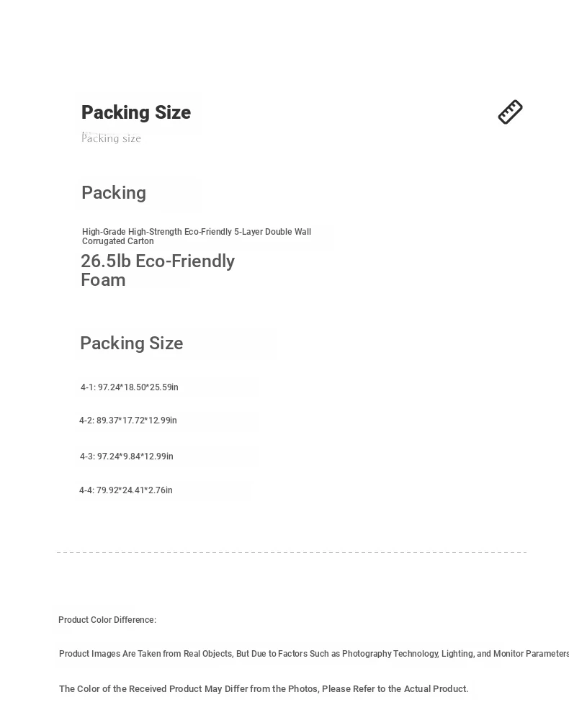Select the 4-3: 97.24*9.84*12.99in entry
The height and width of the screenshot is (728, 569).
pyautogui.click(x=126, y=457)
